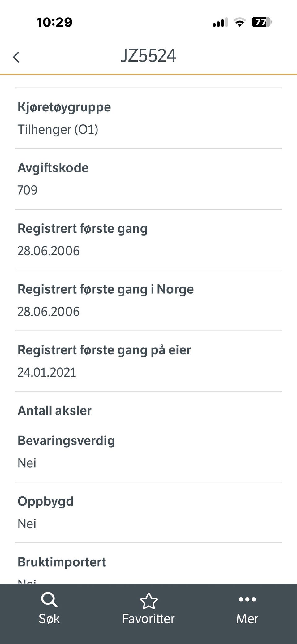Switch to the Favoritter tab label
The height and width of the screenshot is (644, 297).
tap(148, 619)
